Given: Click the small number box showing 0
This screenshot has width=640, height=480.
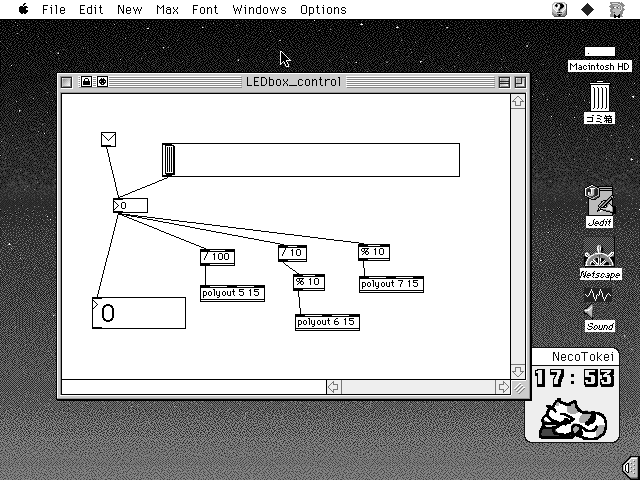Looking at the screenshot, I should point(130,205).
